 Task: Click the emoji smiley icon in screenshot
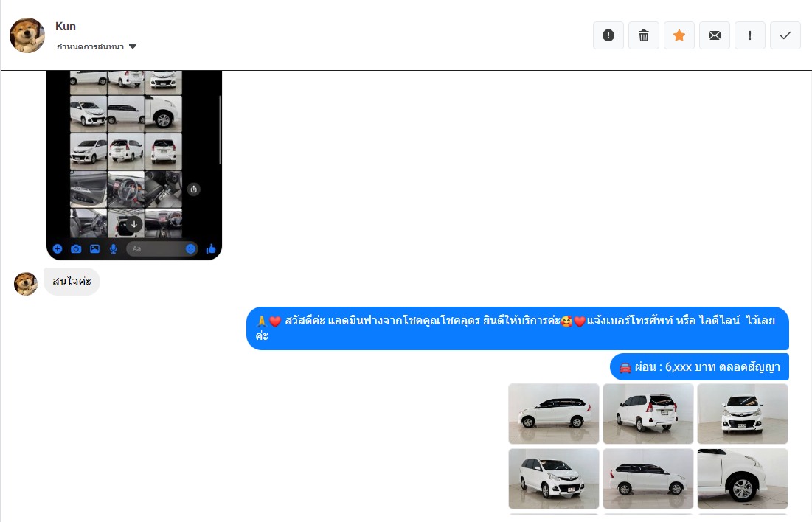pyautogui.click(x=190, y=249)
